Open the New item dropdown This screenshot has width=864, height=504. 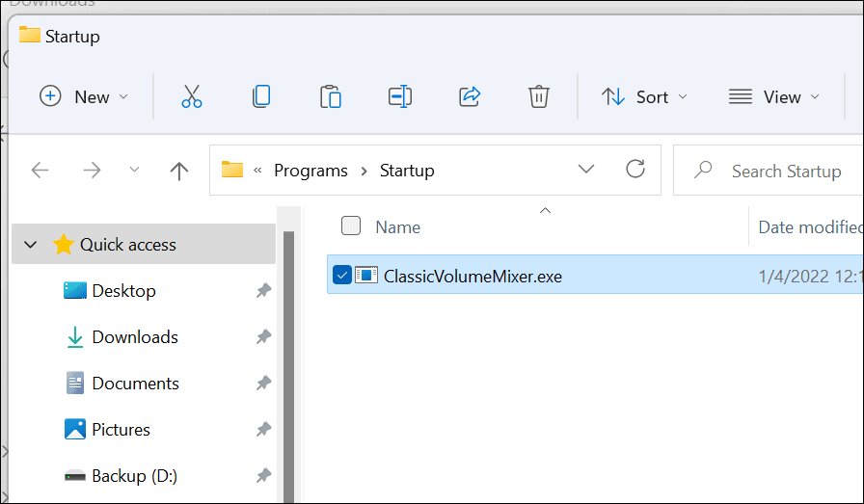click(84, 96)
